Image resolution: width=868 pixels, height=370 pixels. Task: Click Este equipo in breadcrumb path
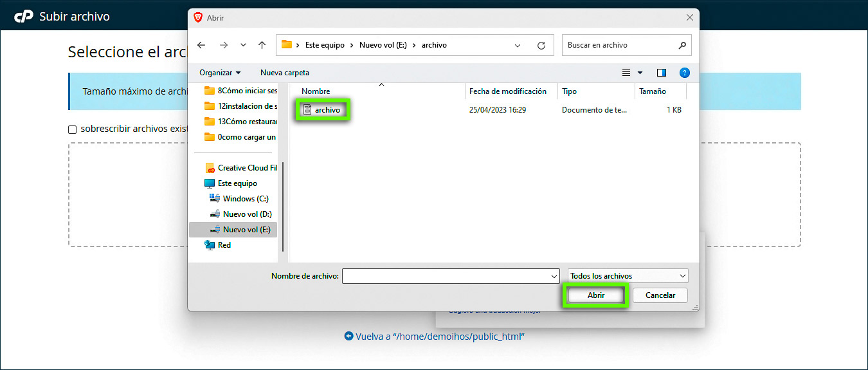click(x=325, y=45)
